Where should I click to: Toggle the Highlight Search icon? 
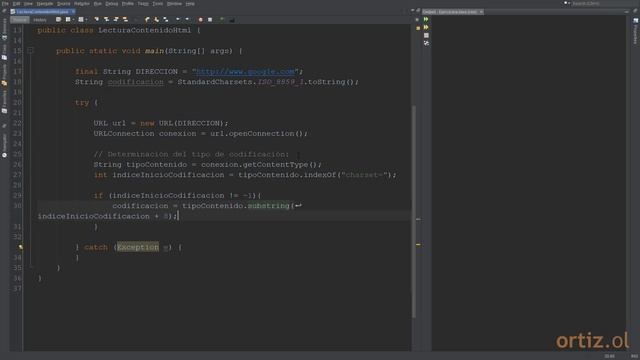[125, 19]
